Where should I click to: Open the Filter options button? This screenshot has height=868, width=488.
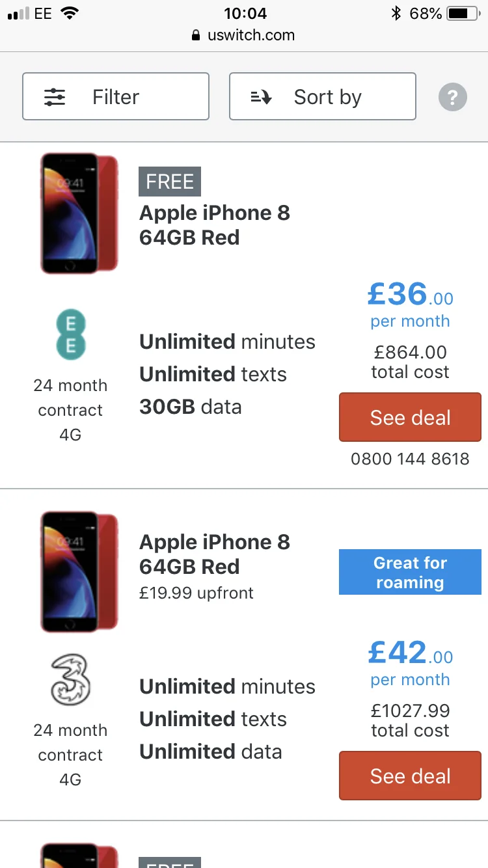point(116,96)
